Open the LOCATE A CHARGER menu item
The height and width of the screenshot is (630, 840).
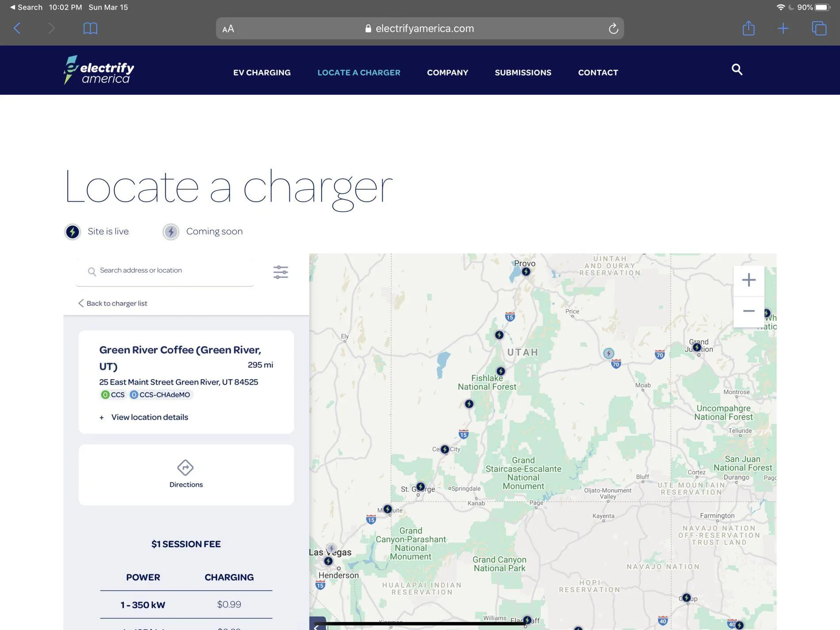click(x=359, y=73)
